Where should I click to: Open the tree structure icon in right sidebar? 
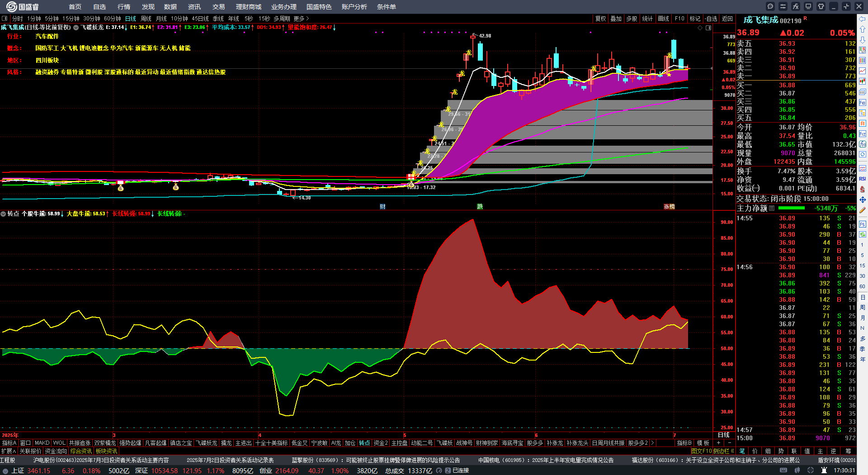[863, 113]
